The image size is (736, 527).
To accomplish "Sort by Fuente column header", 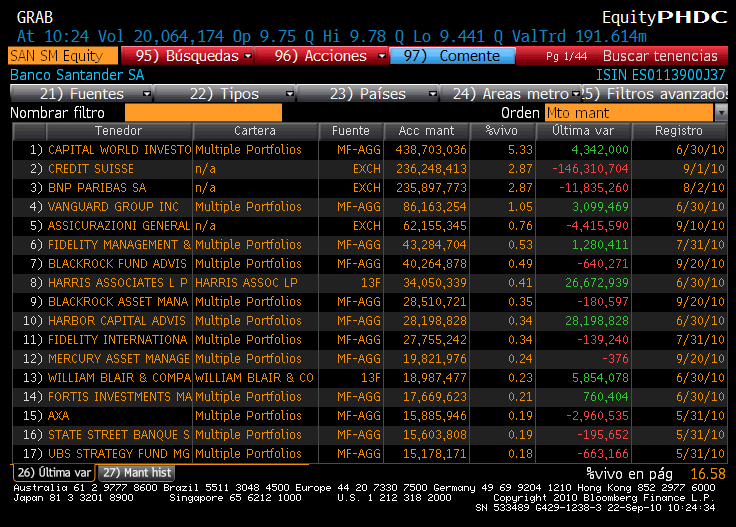I will point(351,131).
